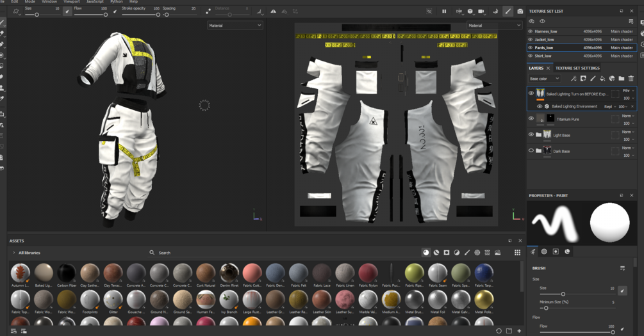Hide the Jacket_low texture set
Screen dimensions: 644x336
click(530, 40)
